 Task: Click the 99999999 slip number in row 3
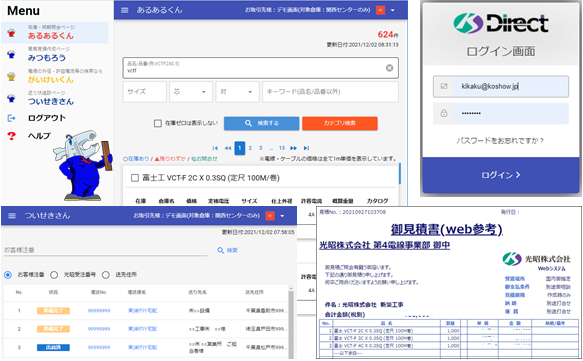pyautogui.click(x=99, y=348)
